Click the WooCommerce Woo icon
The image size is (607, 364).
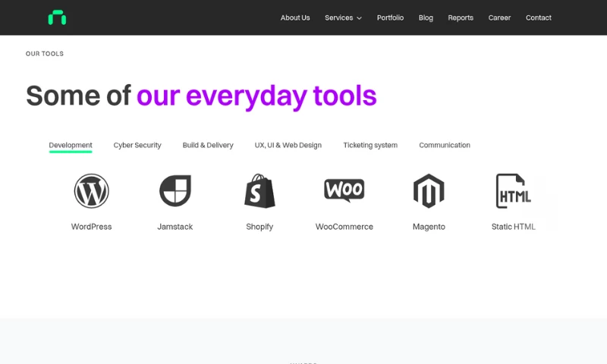pos(344,190)
